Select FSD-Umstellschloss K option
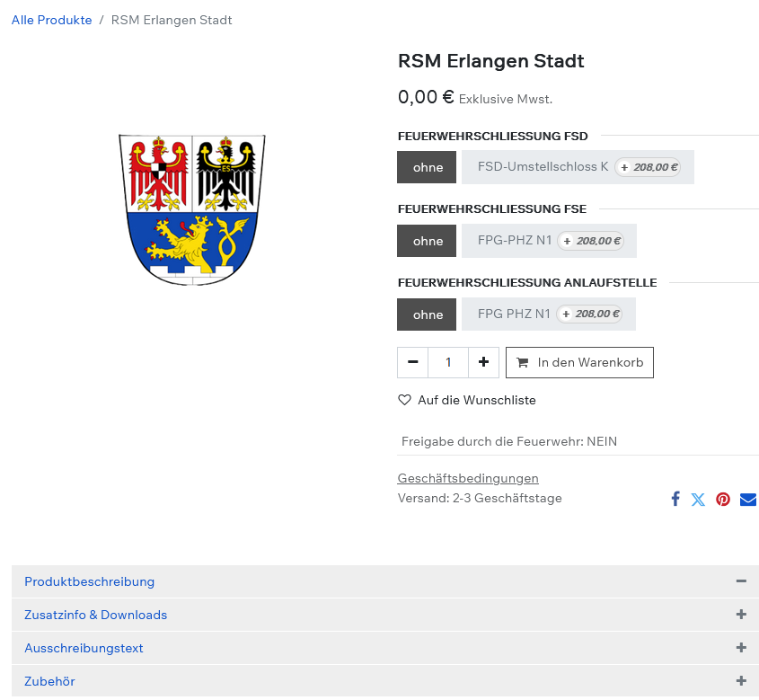The width and height of the screenshot is (759, 700). pos(578,167)
